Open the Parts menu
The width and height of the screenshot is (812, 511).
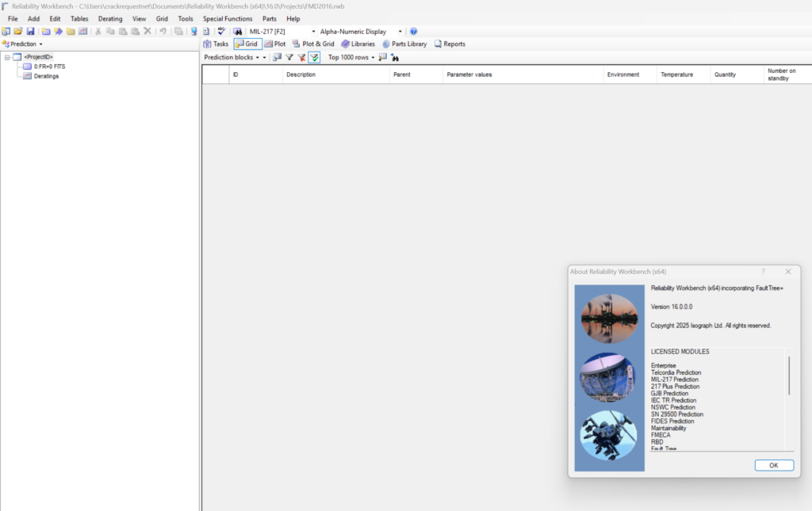click(270, 19)
